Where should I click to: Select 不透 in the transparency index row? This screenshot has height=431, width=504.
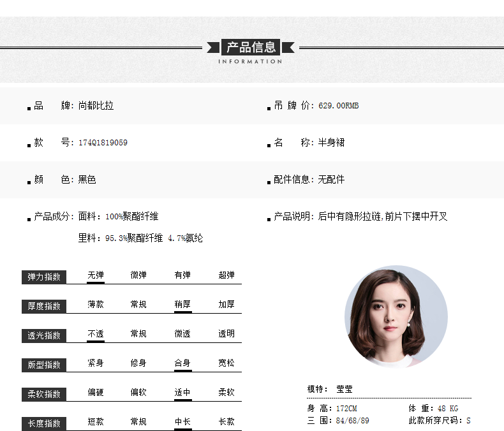(x=96, y=334)
